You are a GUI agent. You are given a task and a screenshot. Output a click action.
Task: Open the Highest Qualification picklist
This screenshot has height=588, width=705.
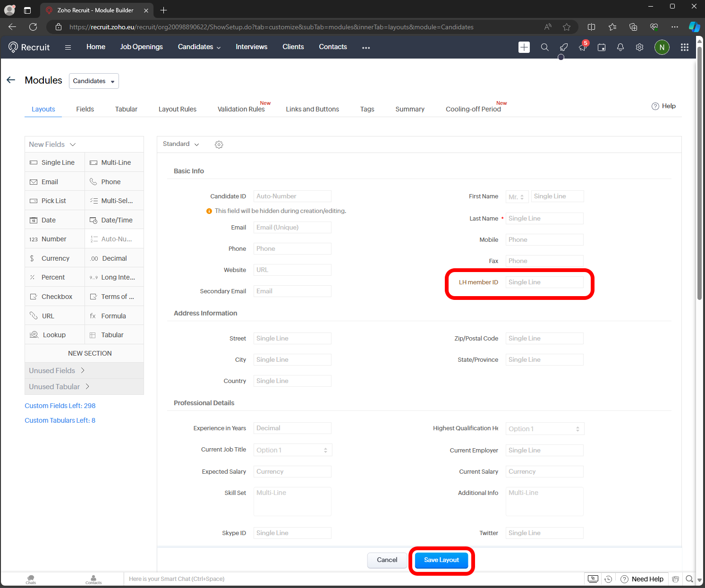click(545, 429)
